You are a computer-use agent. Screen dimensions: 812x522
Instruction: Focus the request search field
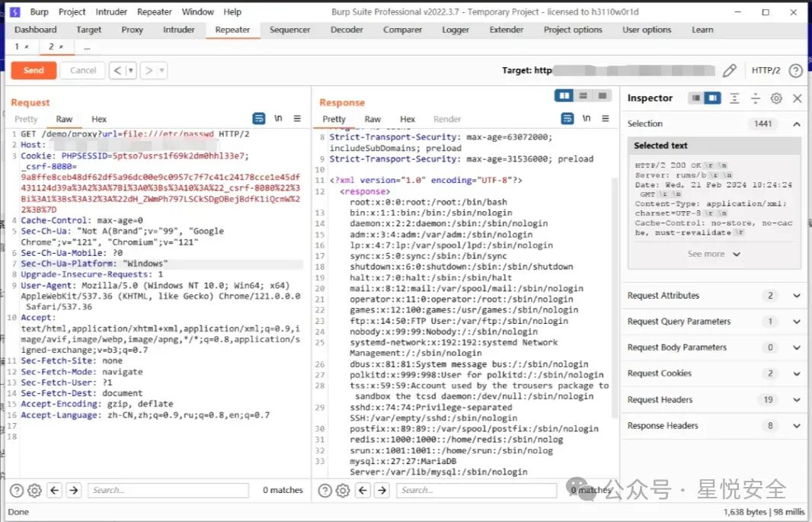pyautogui.click(x=168, y=490)
